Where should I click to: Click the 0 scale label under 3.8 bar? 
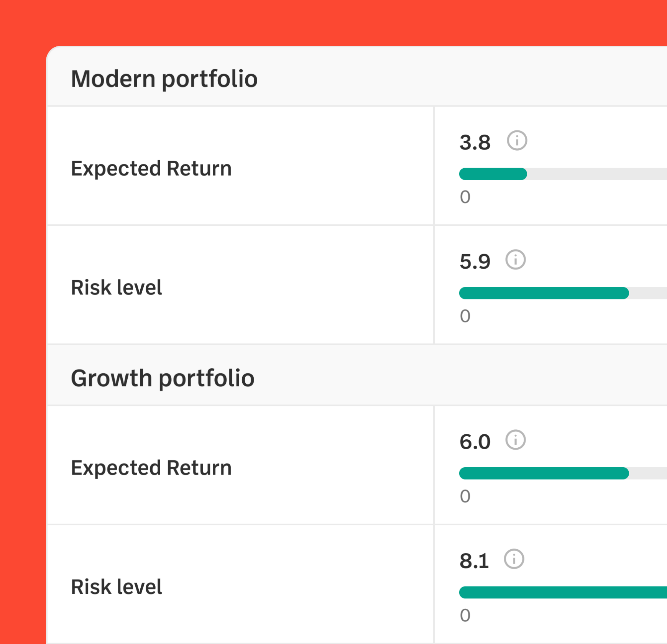coord(465,197)
